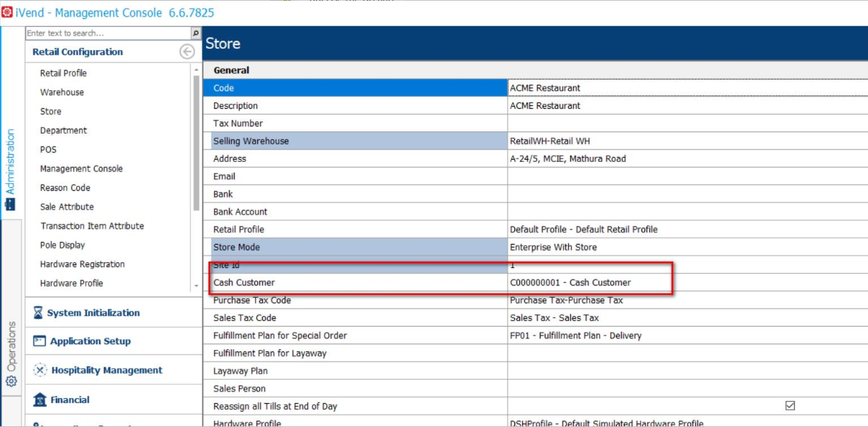Select Department in navigation
The width and height of the screenshot is (868, 427).
63,131
